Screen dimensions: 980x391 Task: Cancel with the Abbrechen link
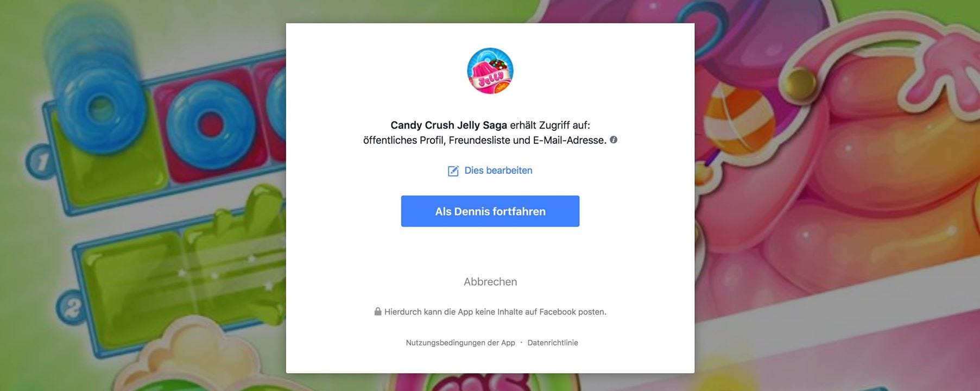pyautogui.click(x=490, y=282)
